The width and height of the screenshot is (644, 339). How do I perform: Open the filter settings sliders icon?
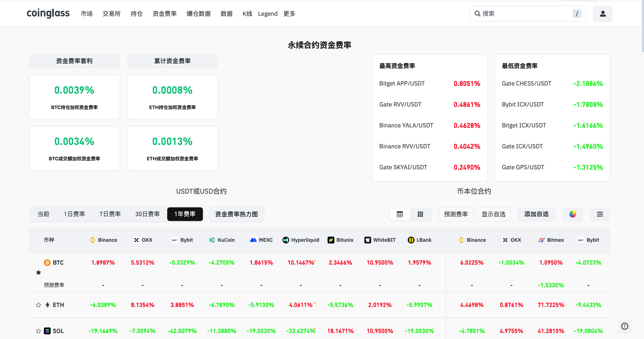[600, 214]
